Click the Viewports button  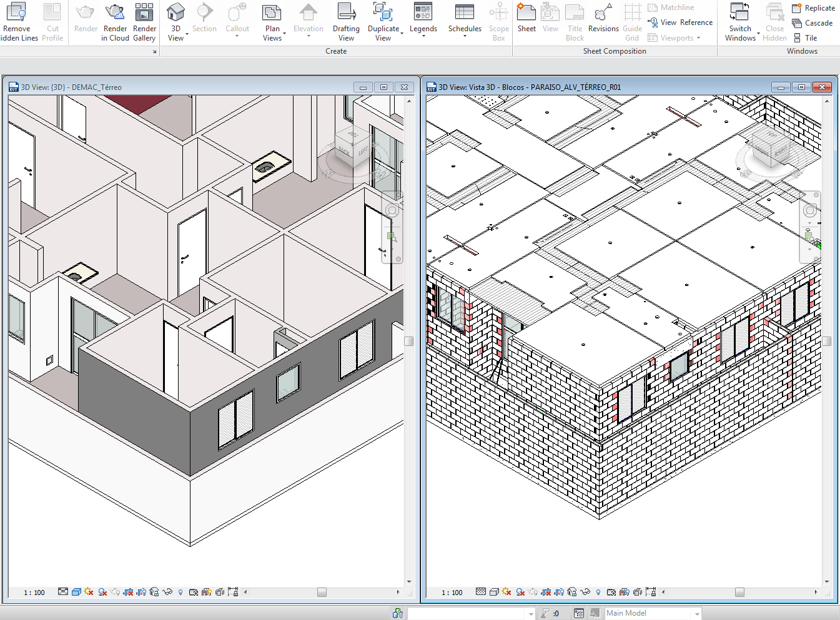click(674, 38)
